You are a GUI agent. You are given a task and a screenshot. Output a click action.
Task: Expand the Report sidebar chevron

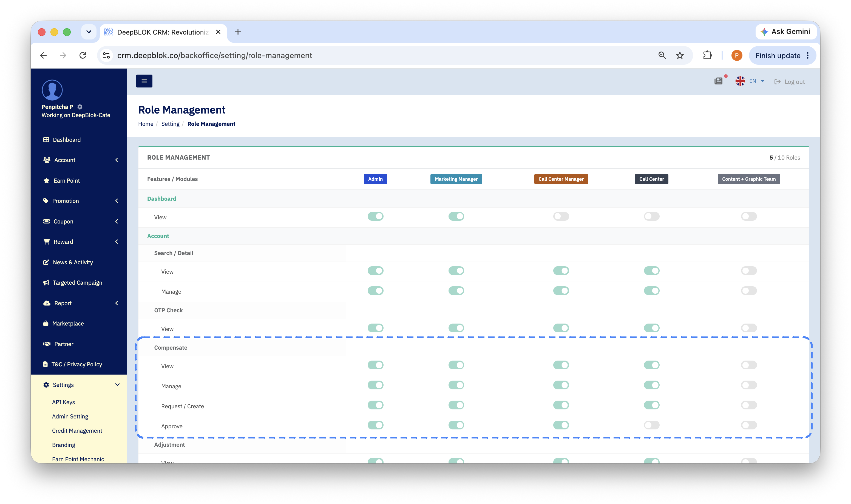click(117, 303)
